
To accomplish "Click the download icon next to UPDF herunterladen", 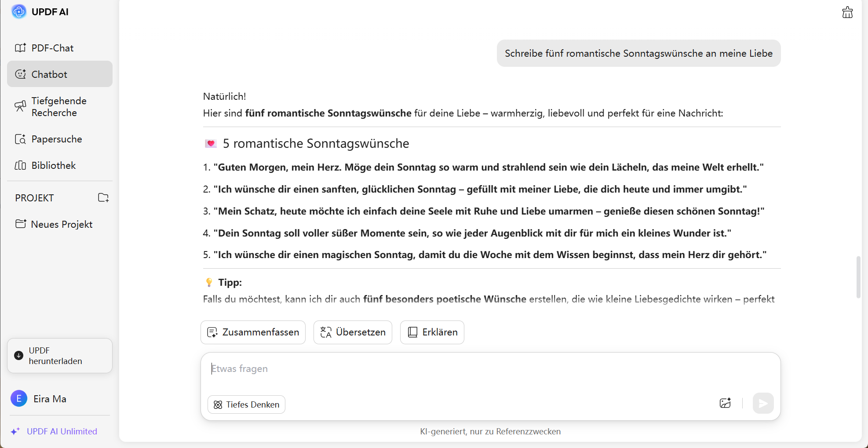I will [x=18, y=355].
